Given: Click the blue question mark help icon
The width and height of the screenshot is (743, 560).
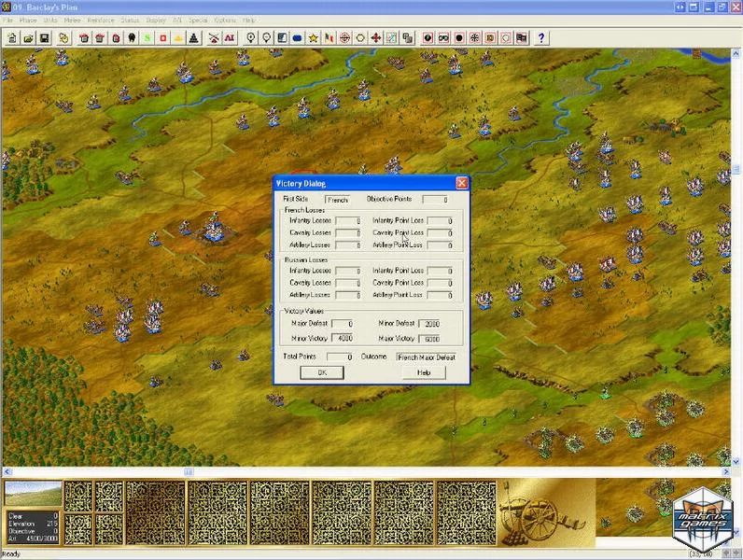Looking at the screenshot, I should click(541, 38).
